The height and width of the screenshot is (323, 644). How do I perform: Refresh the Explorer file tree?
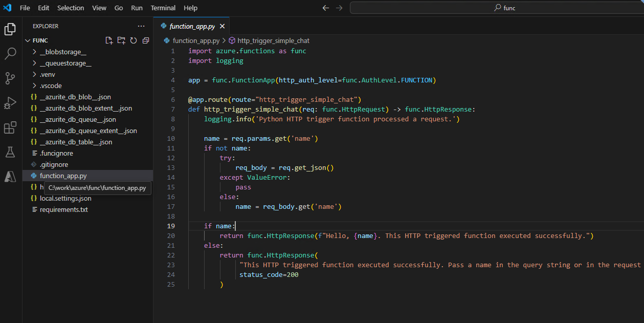(134, 40)
